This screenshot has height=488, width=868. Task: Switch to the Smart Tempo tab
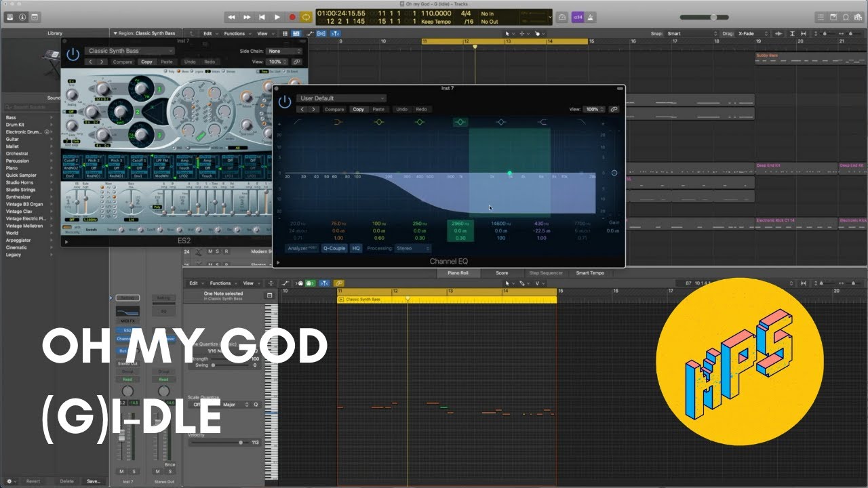point(590,273)
